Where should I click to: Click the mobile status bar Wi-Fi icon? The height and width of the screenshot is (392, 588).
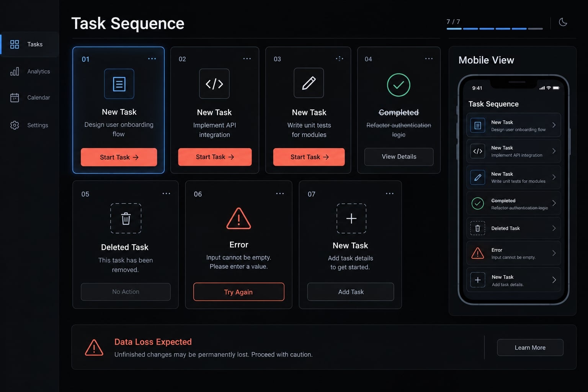coord(549,88)
